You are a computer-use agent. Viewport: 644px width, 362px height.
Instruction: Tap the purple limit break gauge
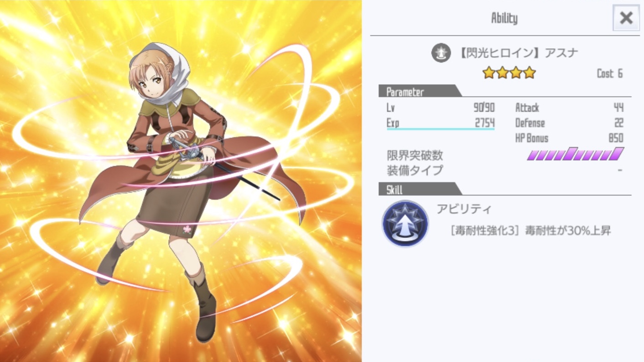576,154
